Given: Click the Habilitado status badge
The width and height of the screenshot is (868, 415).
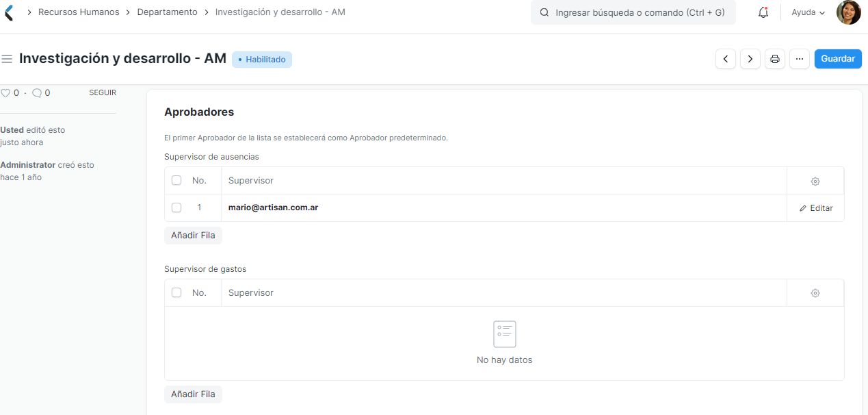Looking at the screenshot, I should tap(262, 60).
